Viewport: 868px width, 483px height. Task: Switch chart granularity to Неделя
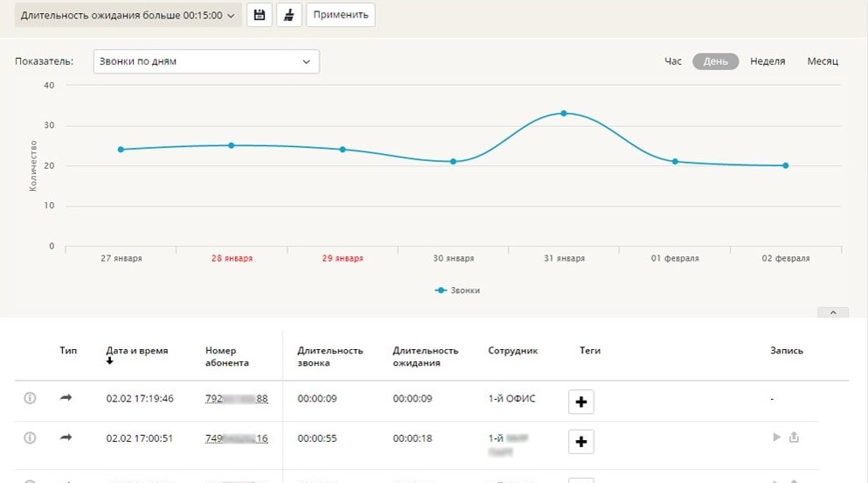[x=767, y=61]
